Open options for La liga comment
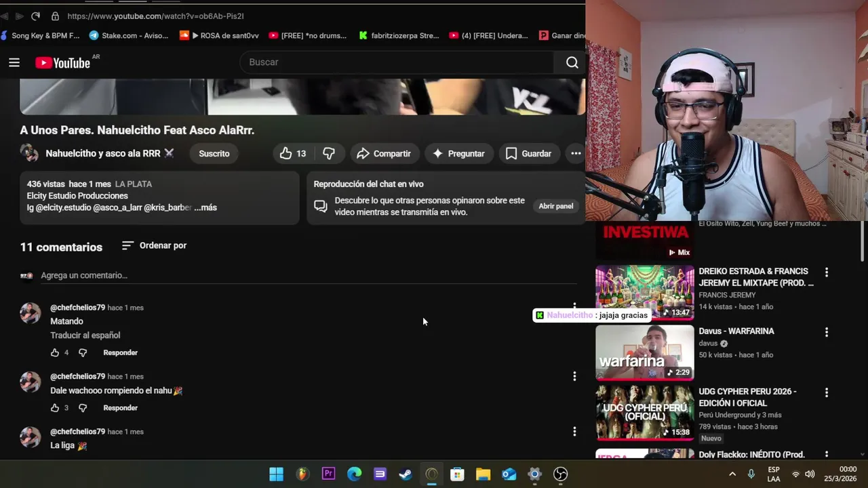Viewport: 868px width, 488px height. click(x=574, y=432)
